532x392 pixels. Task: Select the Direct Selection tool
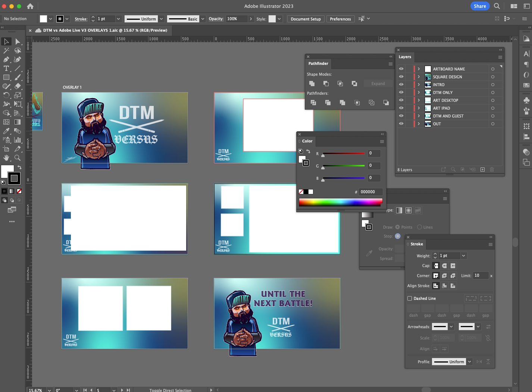click(x=18, y=41)
